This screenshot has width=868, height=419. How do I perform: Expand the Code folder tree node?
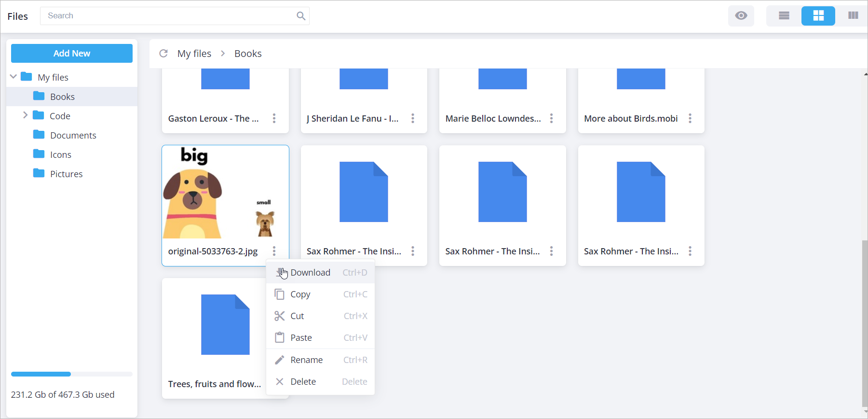coord(25,115)
